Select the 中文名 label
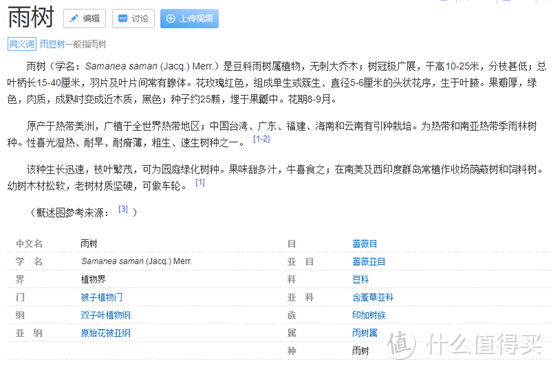 click(29, 244)
